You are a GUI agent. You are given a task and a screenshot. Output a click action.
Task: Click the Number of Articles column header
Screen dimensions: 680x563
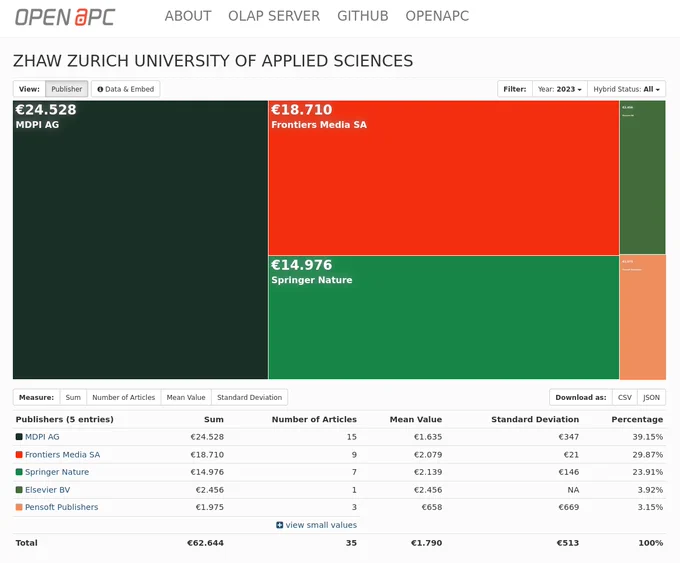coord(314,419)
